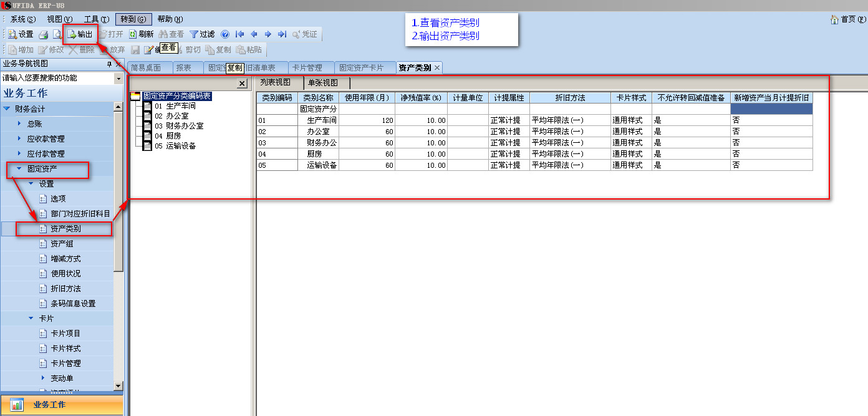Screen dimensions: 868x416
Task: Expand the 应收款管理 navigation node
Action: [x=19, y=139]
